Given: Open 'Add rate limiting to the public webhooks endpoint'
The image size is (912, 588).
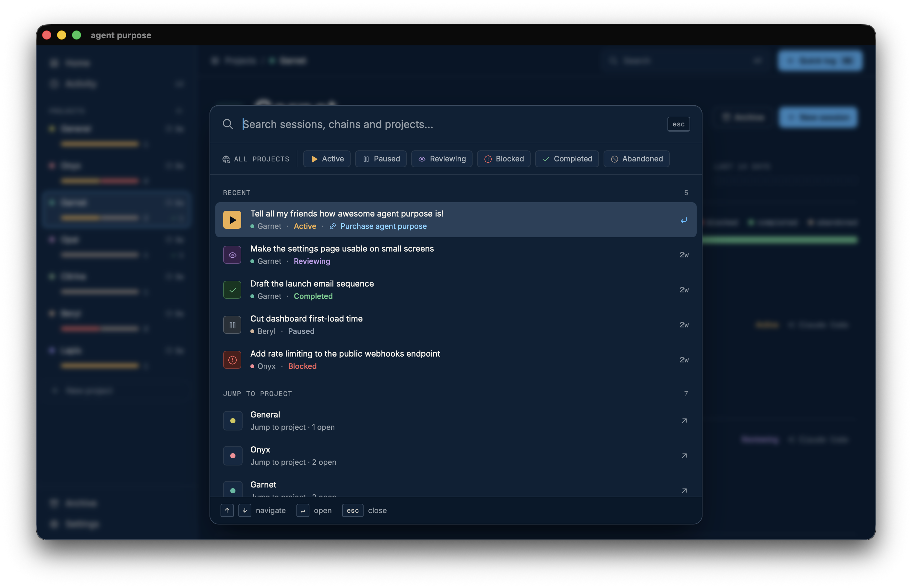Looking at the screenshot, I should pyautogui.click(x=456, y=360).
